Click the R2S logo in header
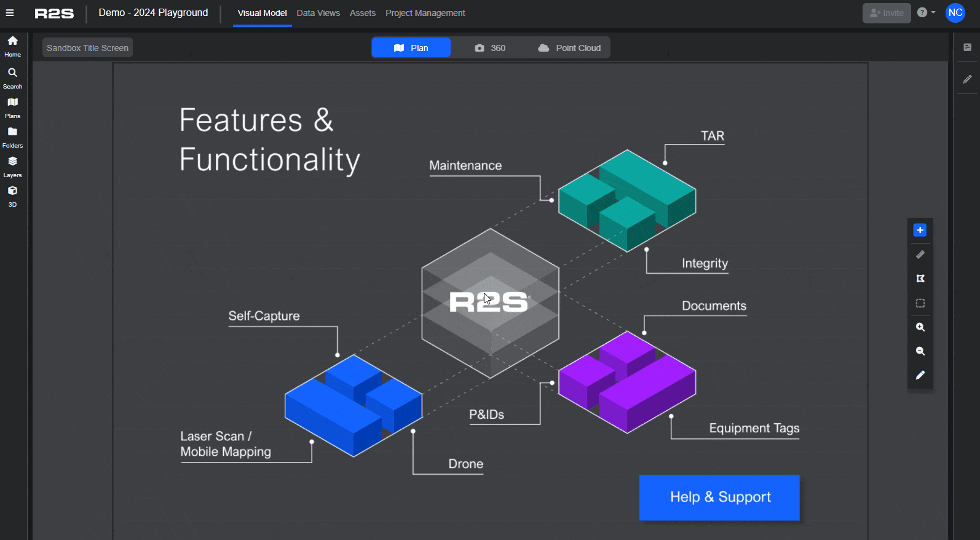The width and height of the screenshot is (980, 540). click(x=54, y=14)
